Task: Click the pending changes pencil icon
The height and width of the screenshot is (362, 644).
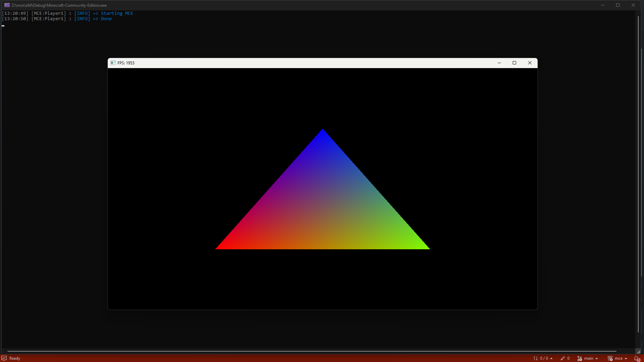Action: [563, 358]
